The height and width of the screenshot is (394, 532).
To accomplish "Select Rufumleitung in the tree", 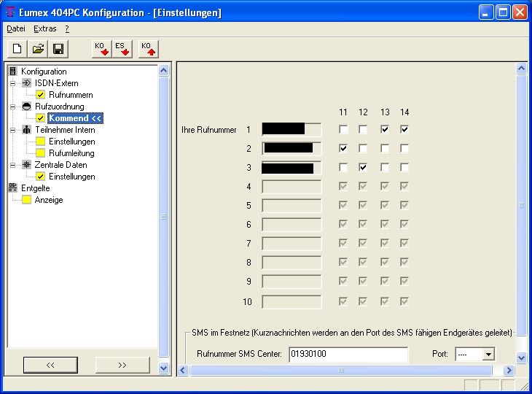I will [71, 153].
